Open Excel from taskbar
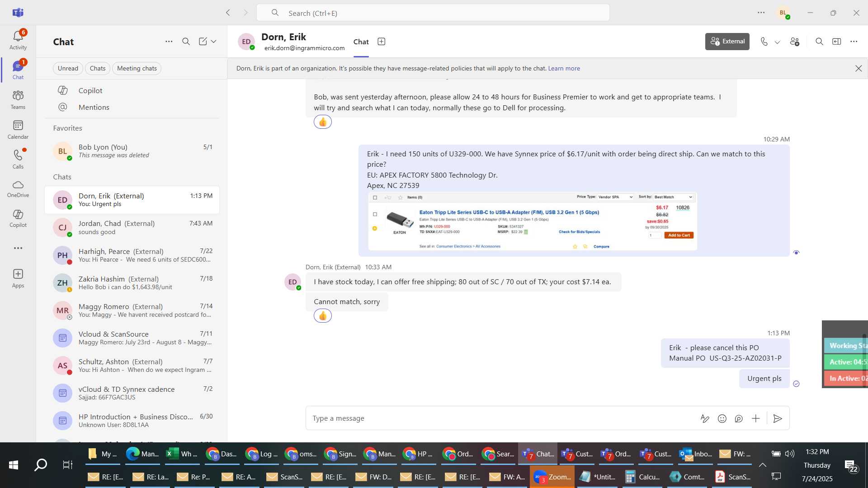868x488 pixels. point(182,454)
